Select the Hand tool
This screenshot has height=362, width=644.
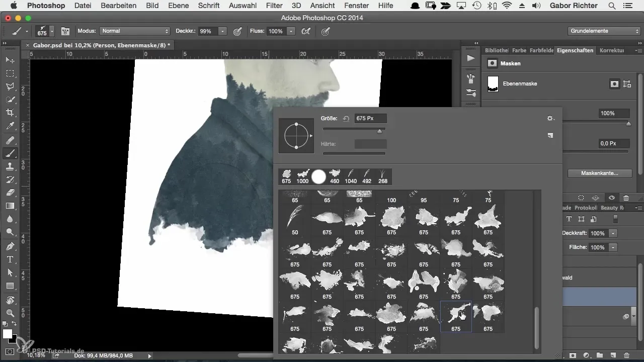pyautogui.click(x=10, y=300)
